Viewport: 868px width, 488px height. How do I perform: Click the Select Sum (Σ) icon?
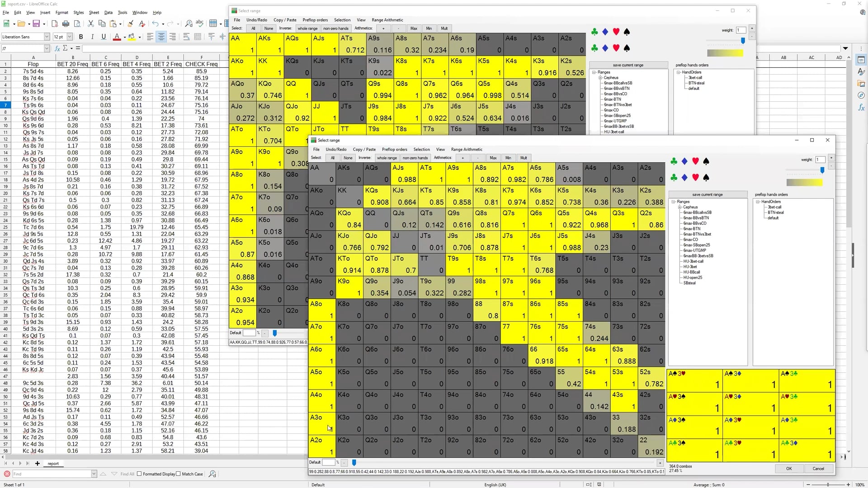coord(66,48)
